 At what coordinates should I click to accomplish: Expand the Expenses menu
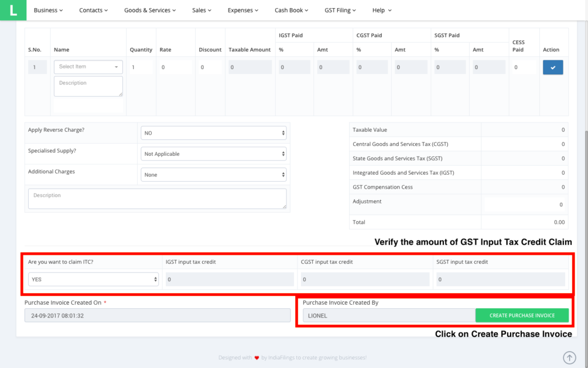point(243,10)
